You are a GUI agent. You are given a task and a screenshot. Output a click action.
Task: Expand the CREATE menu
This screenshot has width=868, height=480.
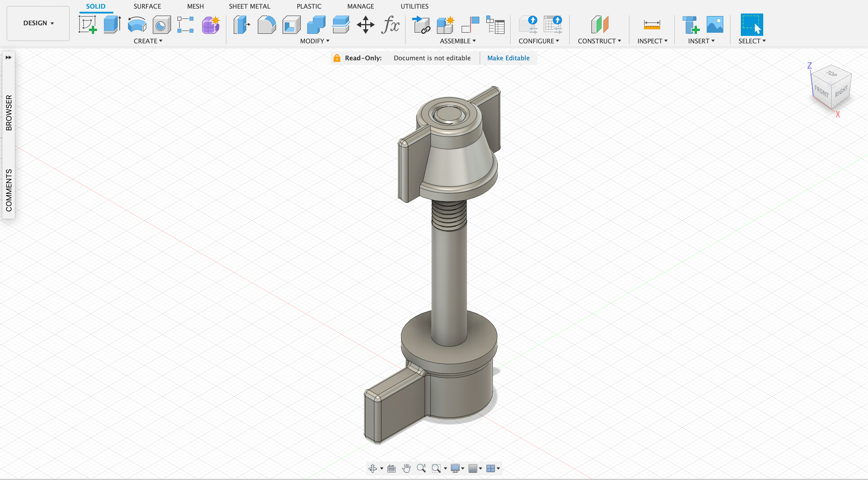coord(148,41)
